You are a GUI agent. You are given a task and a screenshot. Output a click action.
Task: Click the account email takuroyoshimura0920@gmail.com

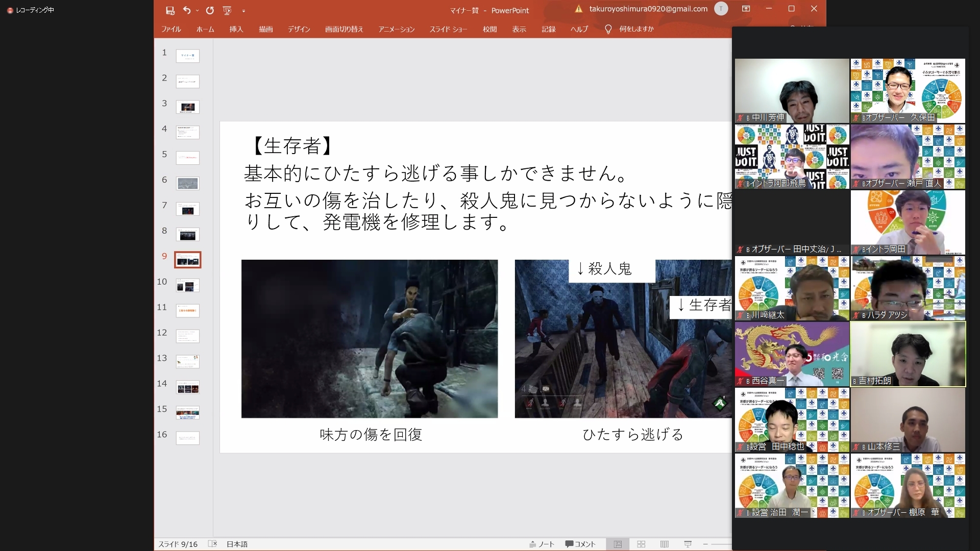coord(648,9)
